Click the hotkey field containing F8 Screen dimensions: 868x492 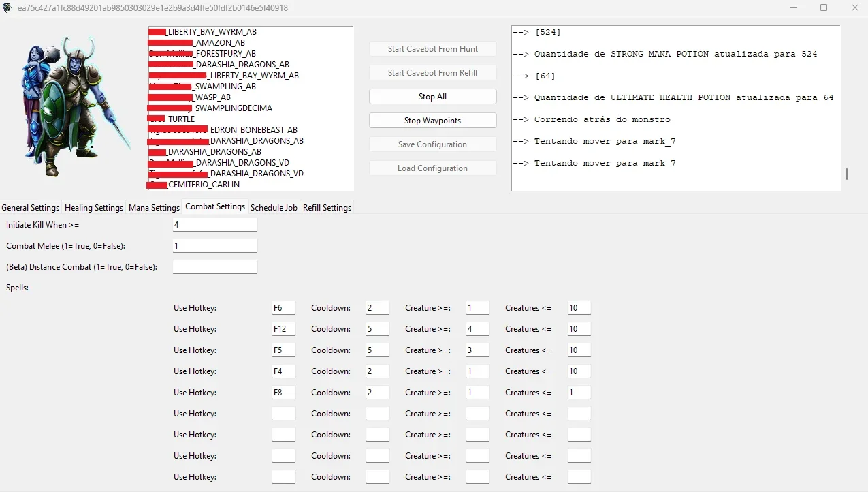coord(284,393)
